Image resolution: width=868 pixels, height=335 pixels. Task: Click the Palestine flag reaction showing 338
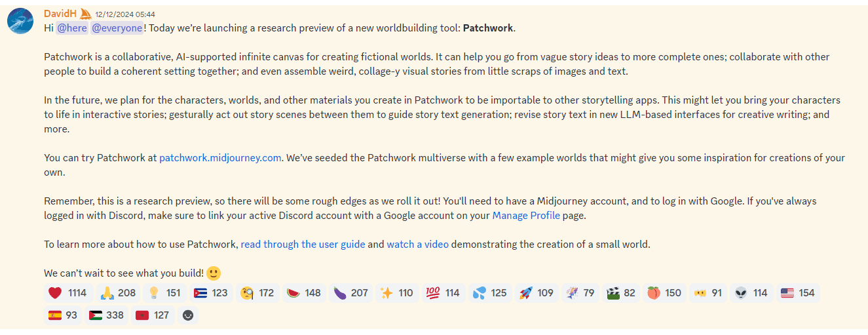(107, 315)
